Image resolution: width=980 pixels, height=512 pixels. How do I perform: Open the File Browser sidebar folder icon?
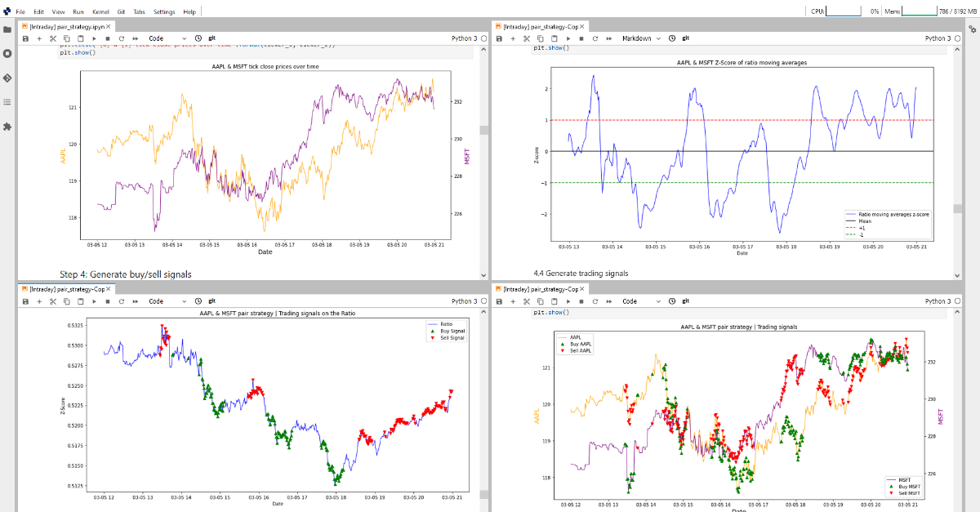[7, 29]
